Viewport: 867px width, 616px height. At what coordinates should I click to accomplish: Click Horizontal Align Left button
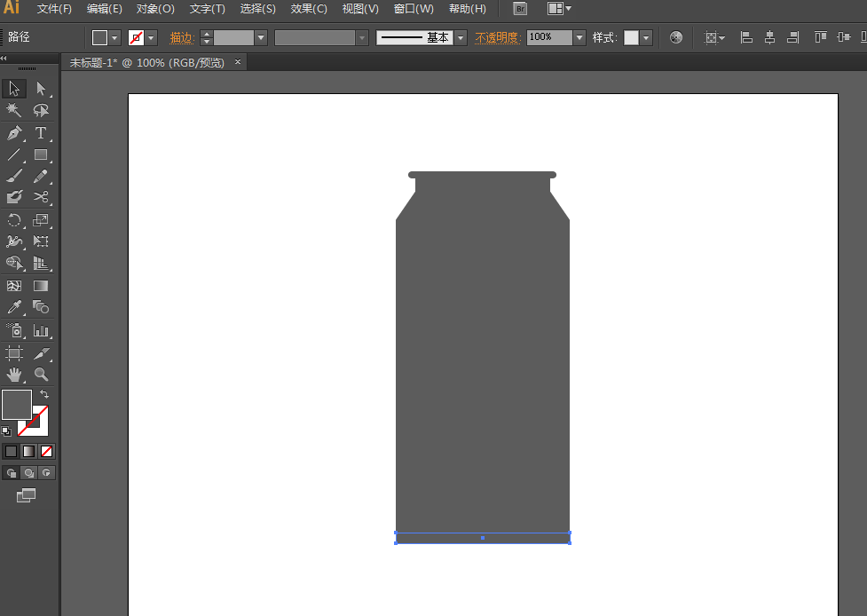pos(746,37)
